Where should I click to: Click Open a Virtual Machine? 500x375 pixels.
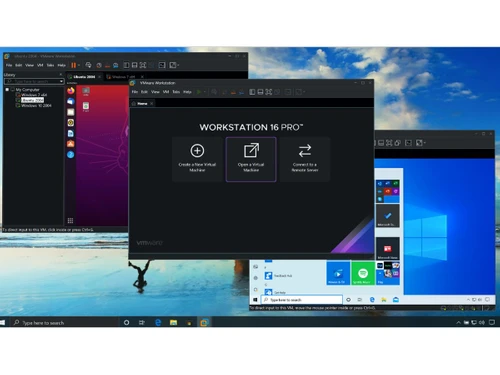251,159
